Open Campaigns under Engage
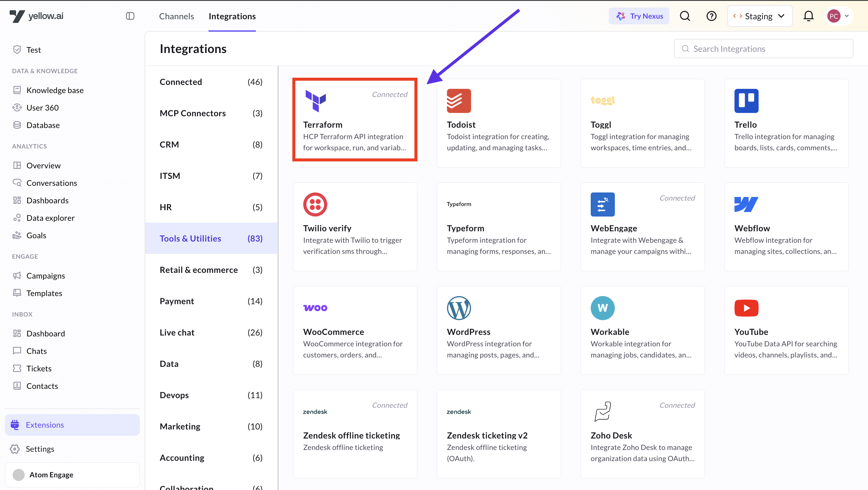 72,276
